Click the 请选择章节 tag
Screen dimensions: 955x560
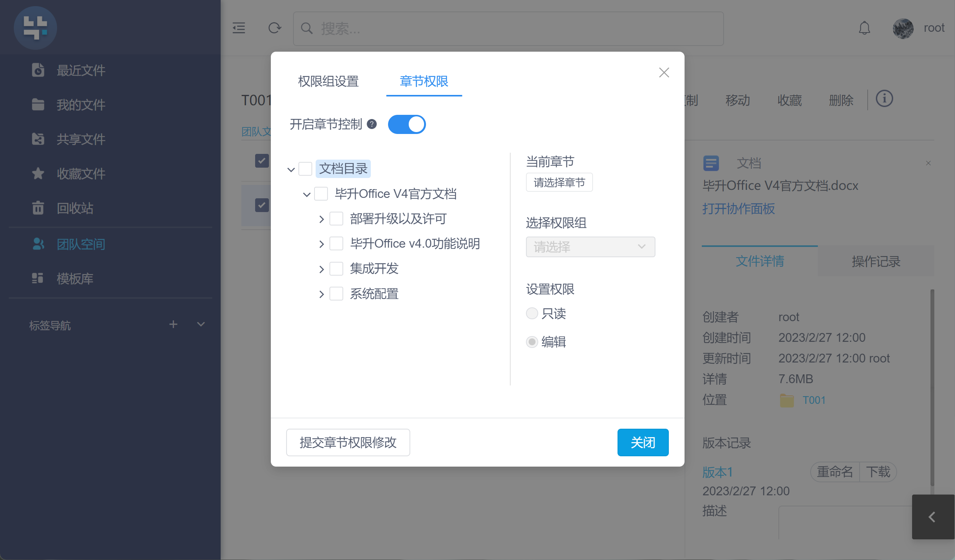[559, 182]
